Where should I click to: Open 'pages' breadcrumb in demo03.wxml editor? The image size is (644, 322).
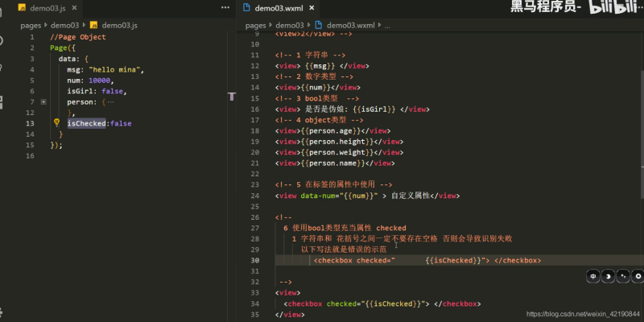256,26
